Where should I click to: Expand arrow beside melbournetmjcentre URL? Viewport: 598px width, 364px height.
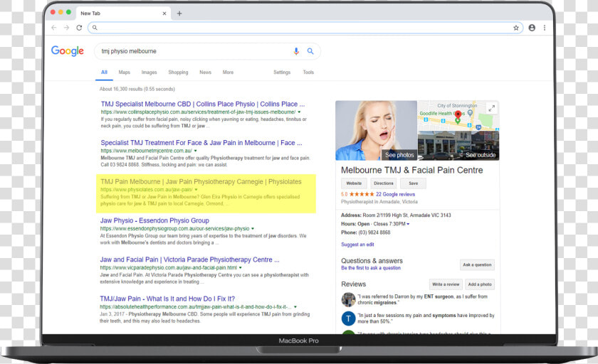195,151
